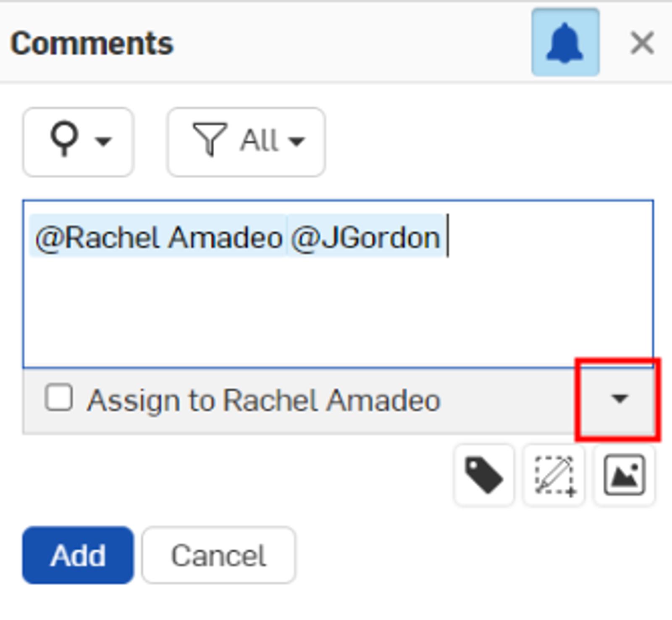Click the 'Assign to Rachel Amadeo' label
The image size is (672, 620).
pyautogui.click(x=264, y=399)
